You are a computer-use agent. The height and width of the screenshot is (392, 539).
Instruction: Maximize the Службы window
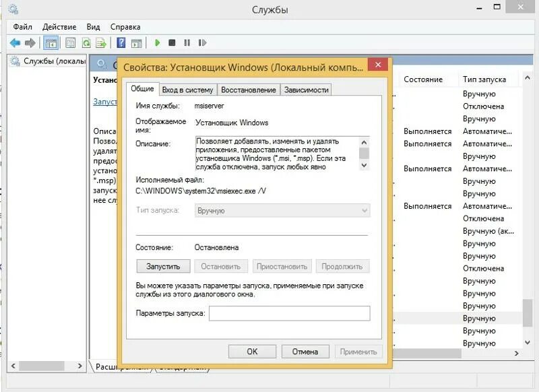point(497,7)
